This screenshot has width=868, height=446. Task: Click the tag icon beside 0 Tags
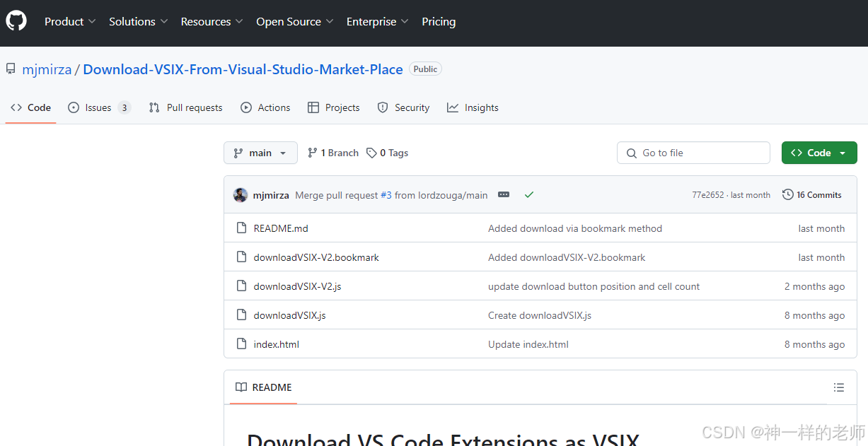pos(371,153)
